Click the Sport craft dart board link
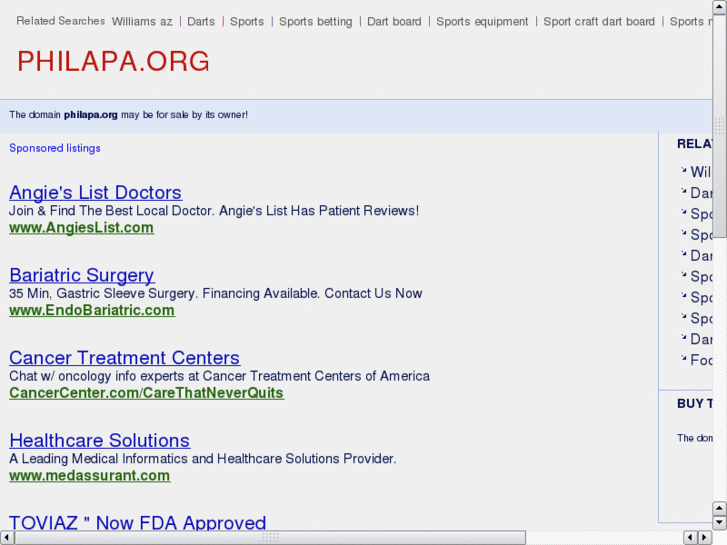Image resolution: width=727 pixels, height=545 pixels. [x=599, y=21]
